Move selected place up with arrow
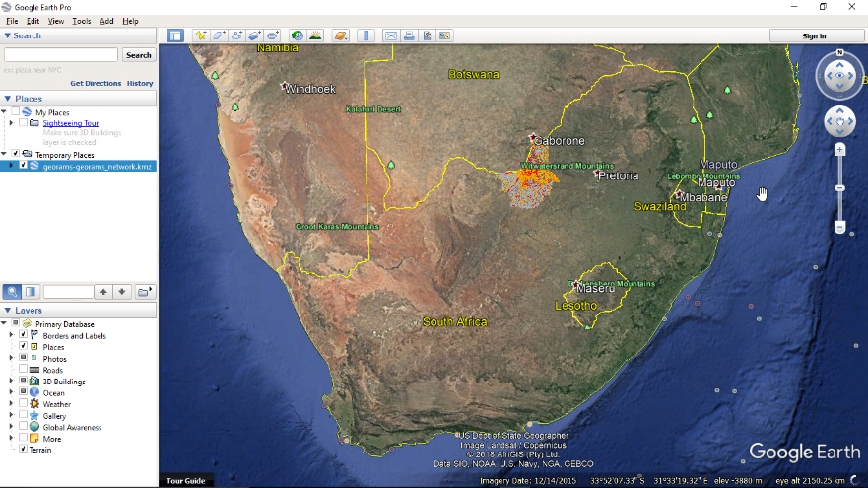The image size is (868, 488). click(x=103, y=292)
